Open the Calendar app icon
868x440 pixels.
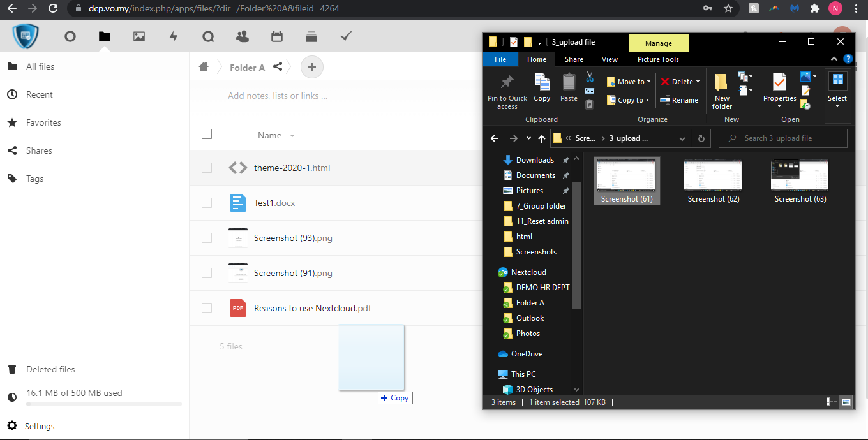click(x=277, y=36)
